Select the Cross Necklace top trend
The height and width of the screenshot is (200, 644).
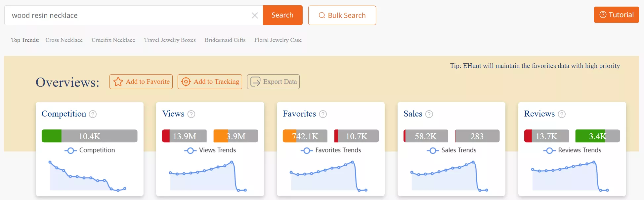(x=64, y=40)
